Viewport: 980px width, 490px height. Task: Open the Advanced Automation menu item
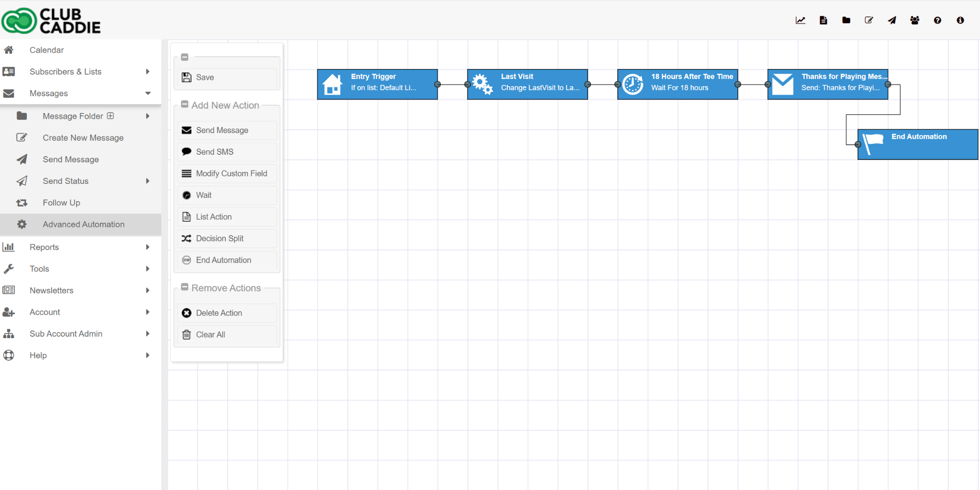click(83, 224)
